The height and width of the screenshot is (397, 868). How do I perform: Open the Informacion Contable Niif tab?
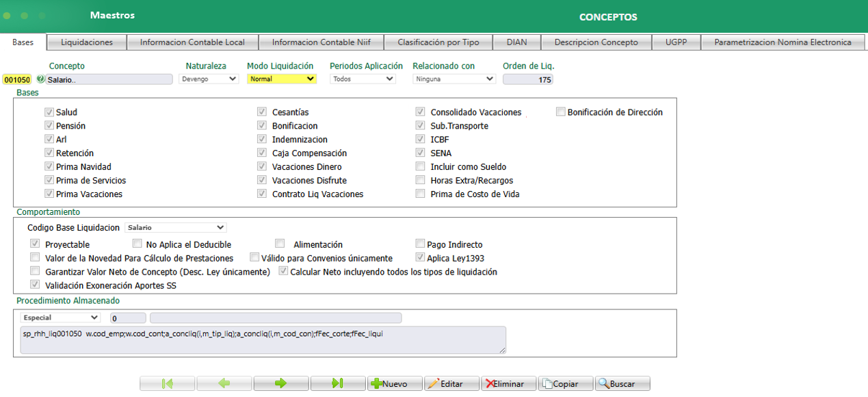[321, 42]
